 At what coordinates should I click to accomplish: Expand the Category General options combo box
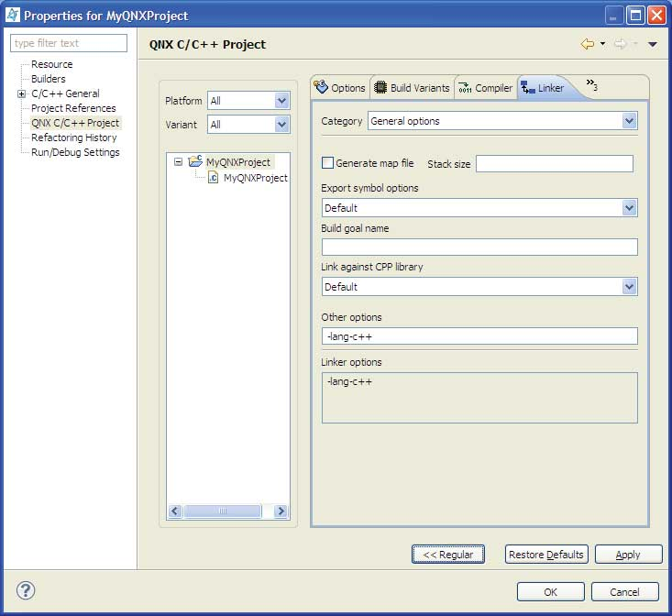point(629,121)
